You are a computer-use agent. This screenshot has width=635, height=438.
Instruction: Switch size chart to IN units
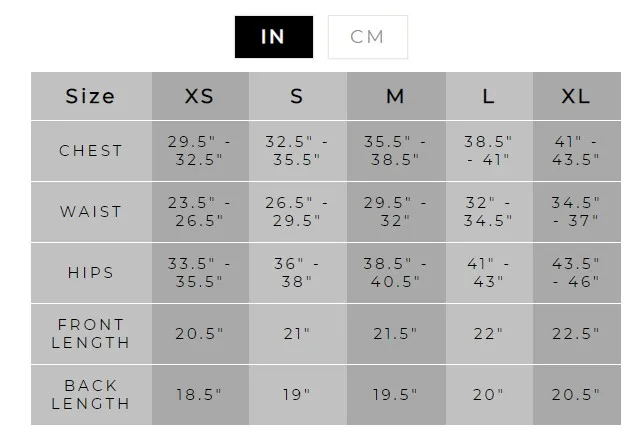[x=273, y=37]
